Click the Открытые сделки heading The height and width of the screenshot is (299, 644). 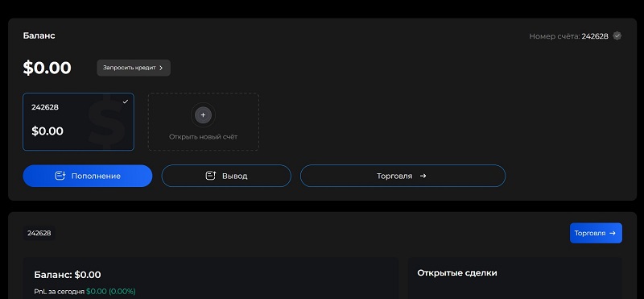click(x=457, y=273)
